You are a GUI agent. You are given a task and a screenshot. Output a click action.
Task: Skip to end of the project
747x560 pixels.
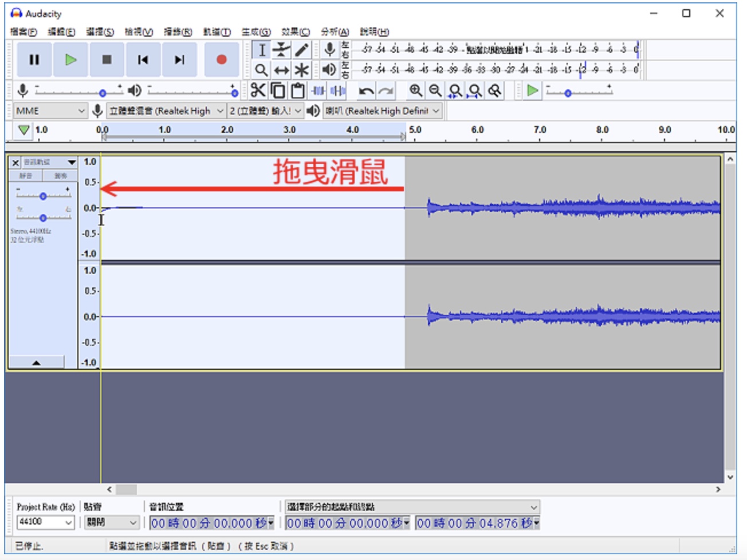point(179,60)
